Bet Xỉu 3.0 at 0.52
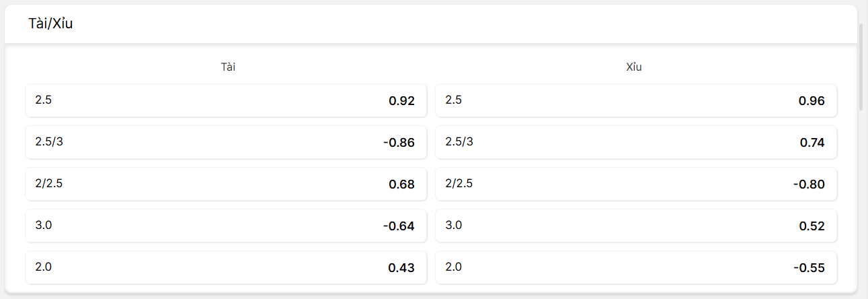The width and height of the screenshot is (868, 299). coord(636,226)
